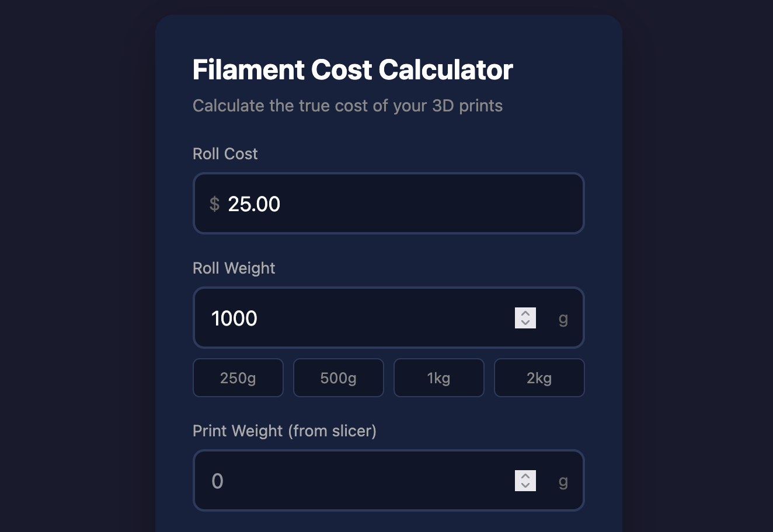Select the 2kg roll weight preset
This screenshot has width=773, height=532.
tap(539, 377)
